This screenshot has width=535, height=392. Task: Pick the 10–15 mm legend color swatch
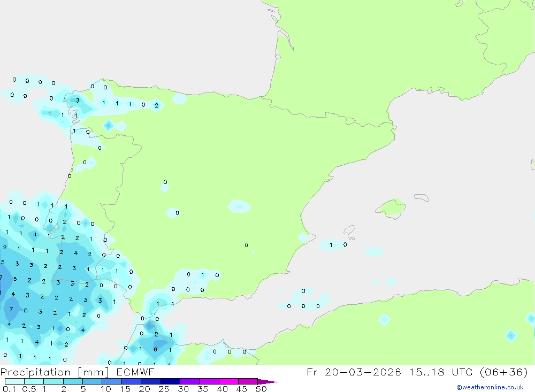(112, 381)
